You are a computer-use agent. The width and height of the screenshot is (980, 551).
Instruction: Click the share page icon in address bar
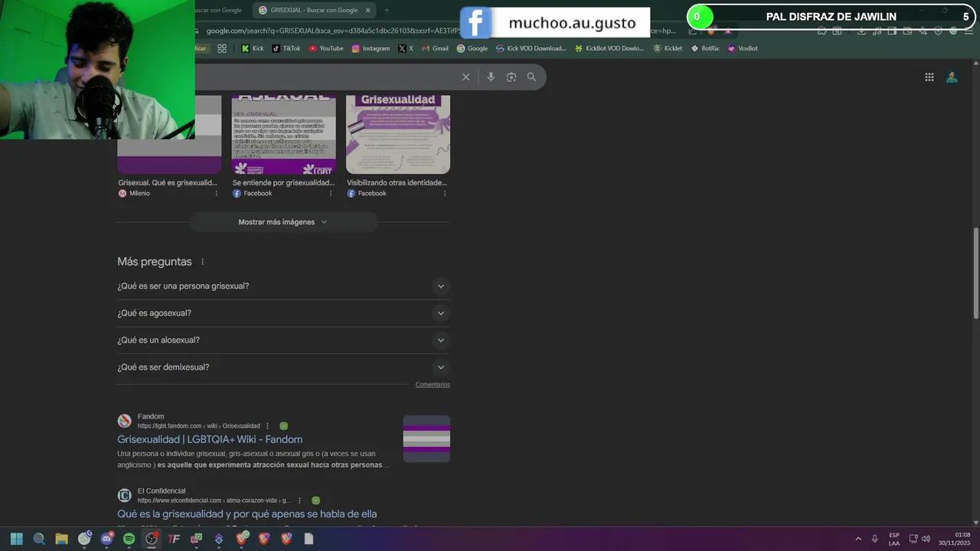[x=693, y=31]
